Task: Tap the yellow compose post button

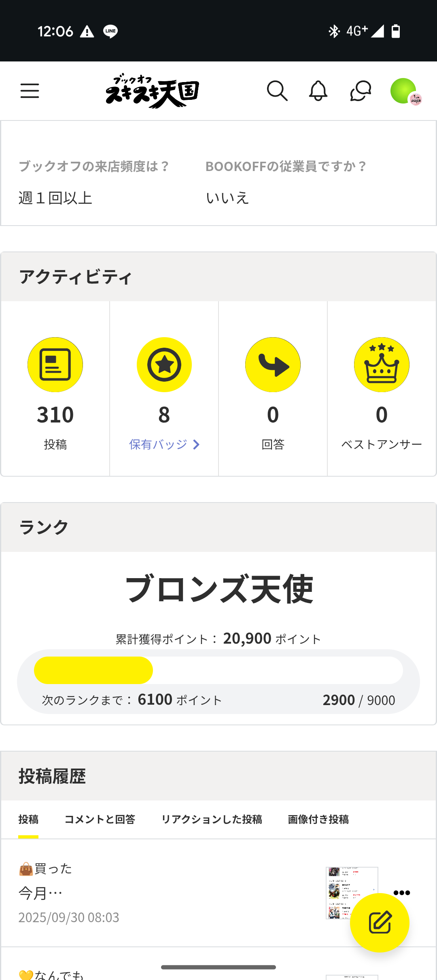Action: tap(380, 923)
